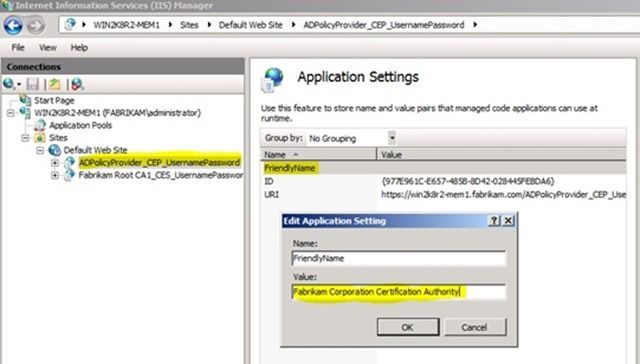Sort by the Name column header
The height and width of the screenshot is (364, 640).
tap(318, 155)
